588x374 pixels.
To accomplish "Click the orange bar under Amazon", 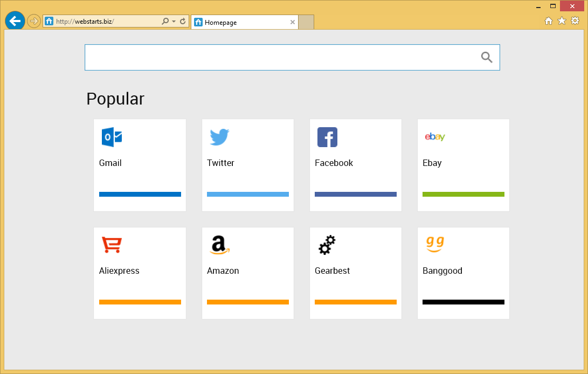I will 248,302.
